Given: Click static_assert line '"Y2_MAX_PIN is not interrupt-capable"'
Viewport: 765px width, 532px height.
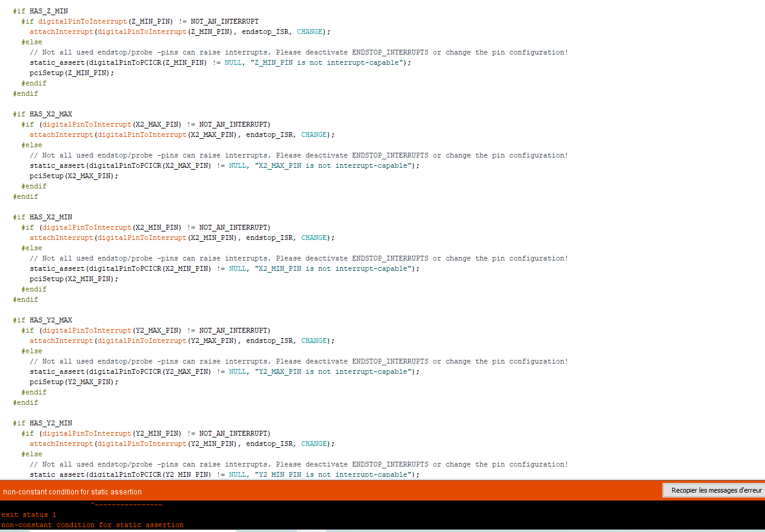Looking at the screenshot, I should click(x=224, y=371).
